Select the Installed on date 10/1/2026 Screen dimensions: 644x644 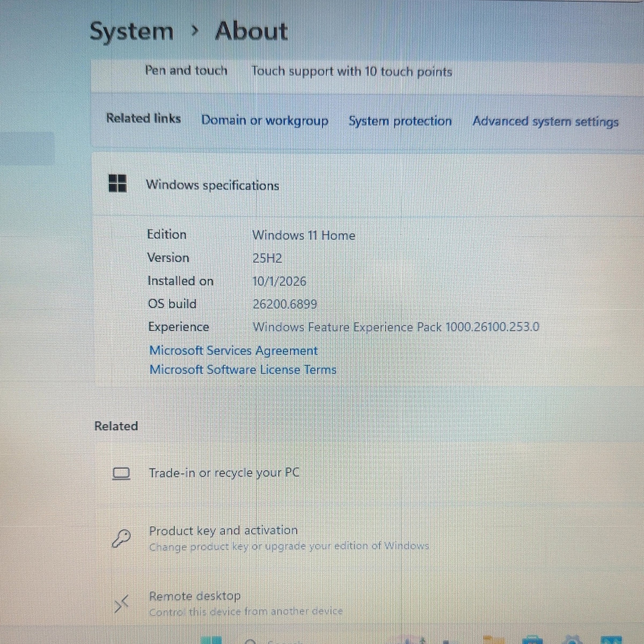pos(280,281)
